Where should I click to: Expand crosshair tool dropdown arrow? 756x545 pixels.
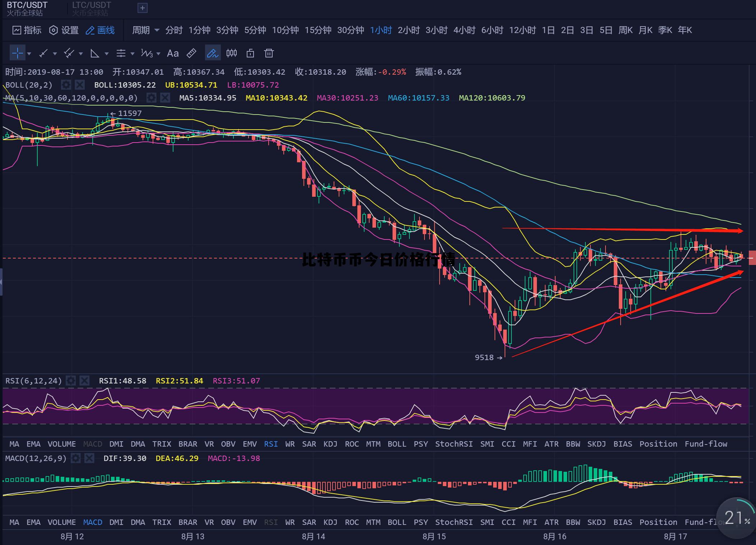(x=29, y=54)
